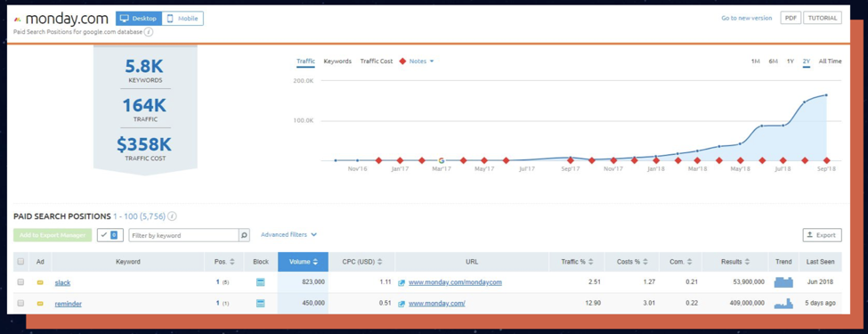Switch to Desktop view

(139, 19)
